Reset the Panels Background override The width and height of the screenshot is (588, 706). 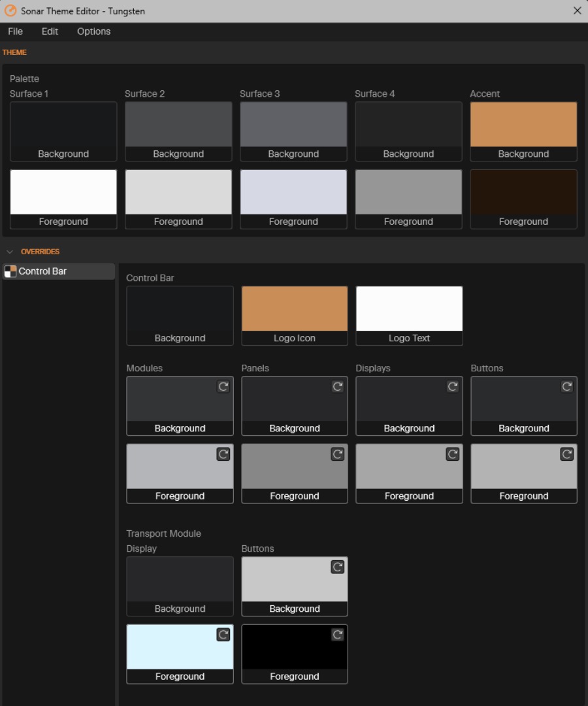(x=337, y=386)
